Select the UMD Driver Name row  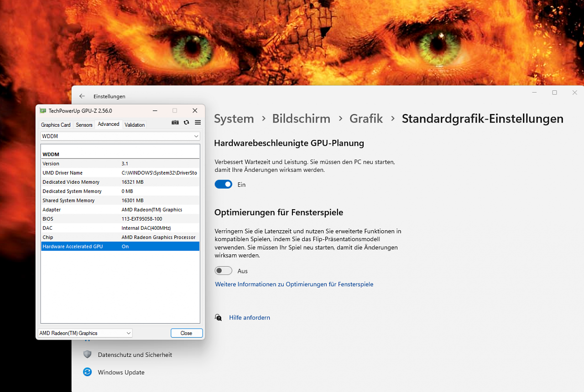pos(120,173)
